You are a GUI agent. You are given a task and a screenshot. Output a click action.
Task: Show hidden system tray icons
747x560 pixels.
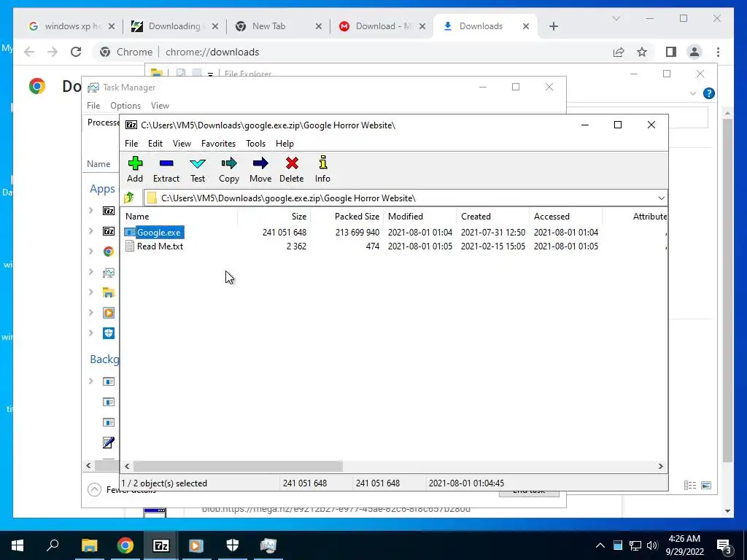point(600,545)
